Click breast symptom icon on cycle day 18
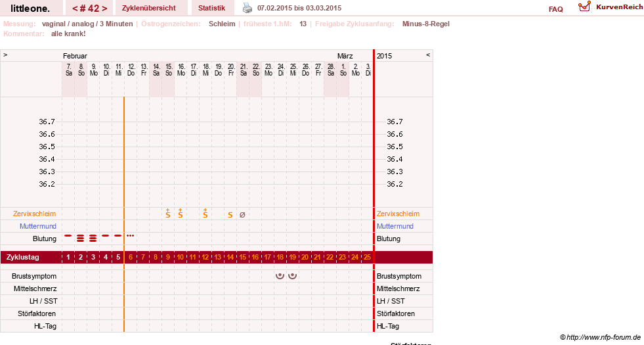This screenshot has height=345, width=644. 280,276
